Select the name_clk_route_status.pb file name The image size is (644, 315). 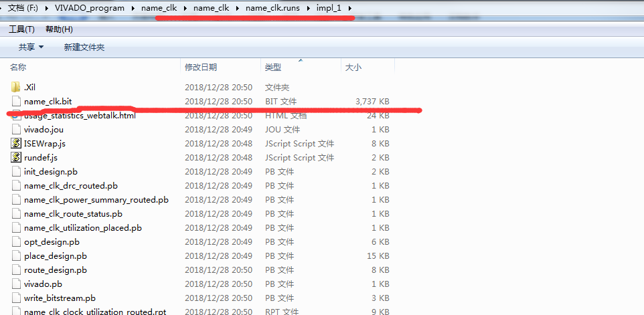point(73,214)
